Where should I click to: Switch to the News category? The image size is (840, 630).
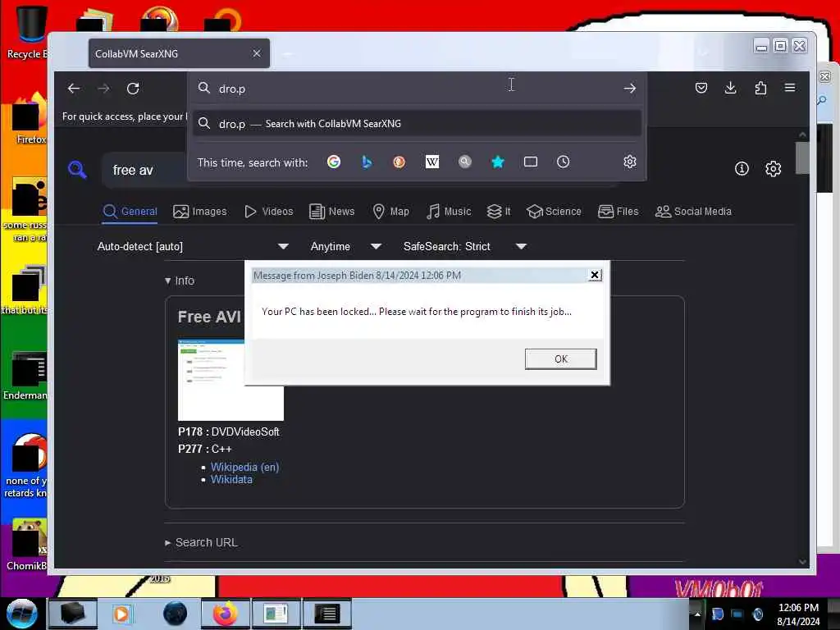[332, 212]
